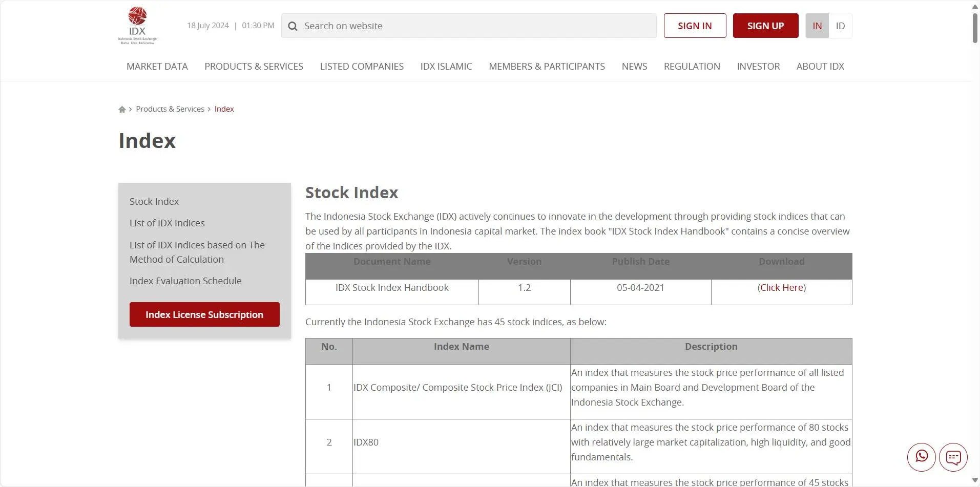Open Index Evaluation Schedule in sidebar
Image resolution: width=980 pixels, height=487 pixels.
pyautogui.click(x=185, y=281)
